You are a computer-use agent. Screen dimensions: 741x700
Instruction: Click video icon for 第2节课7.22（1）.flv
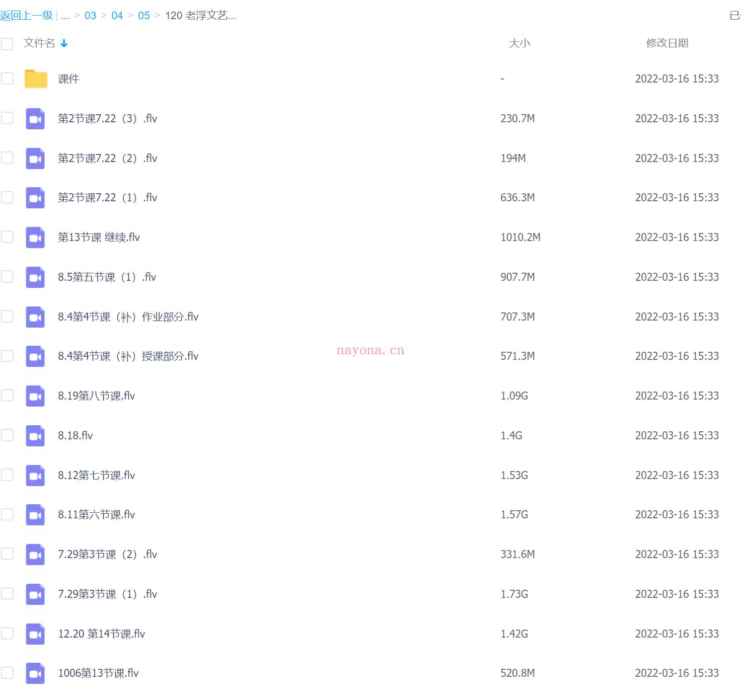35,198
